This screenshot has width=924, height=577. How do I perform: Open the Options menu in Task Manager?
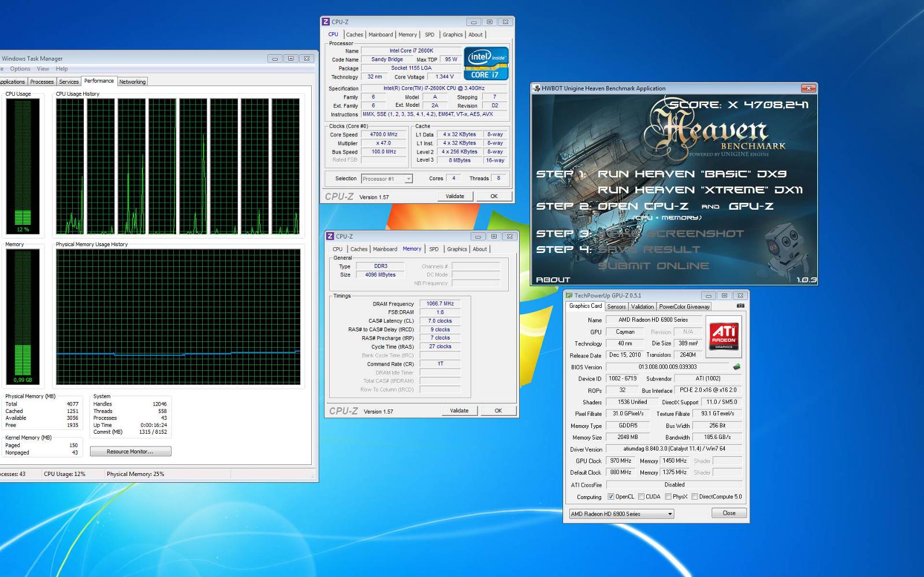[x=20, y=69]
